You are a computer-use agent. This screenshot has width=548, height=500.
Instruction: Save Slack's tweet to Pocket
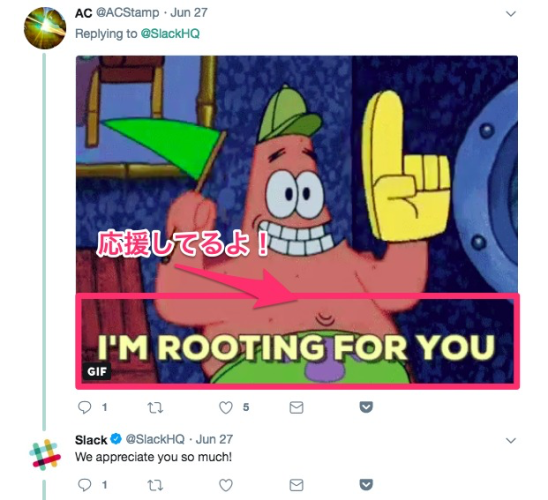[x=366, y=485]
